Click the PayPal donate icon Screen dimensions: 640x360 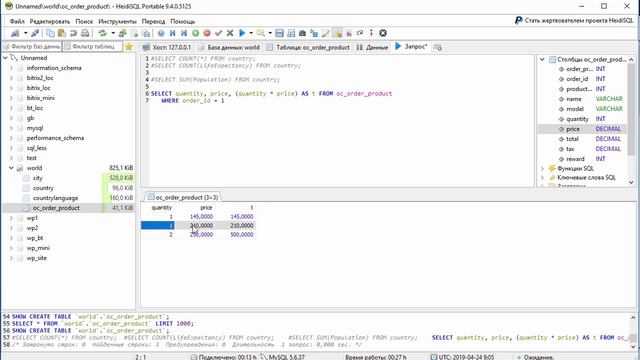pyautogui.click(x=518, y=20)
